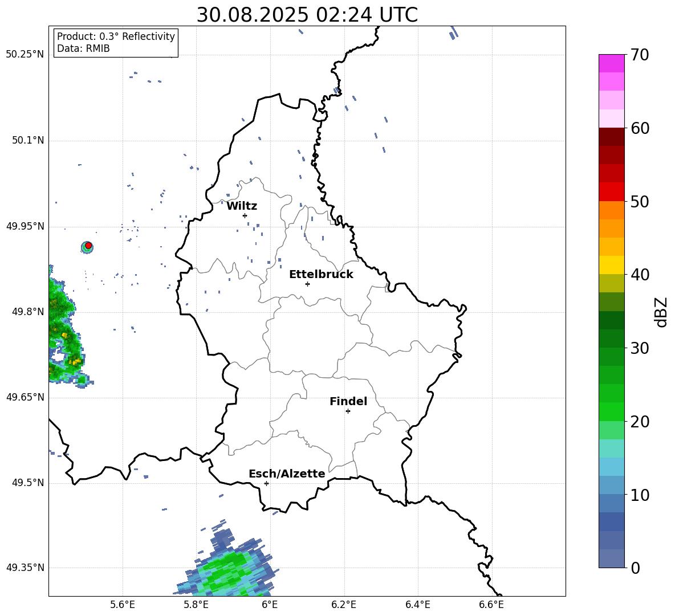Click the 49.35°N latitude label
This screenshot has width=675, height=616.
click(x=25, y=568)
